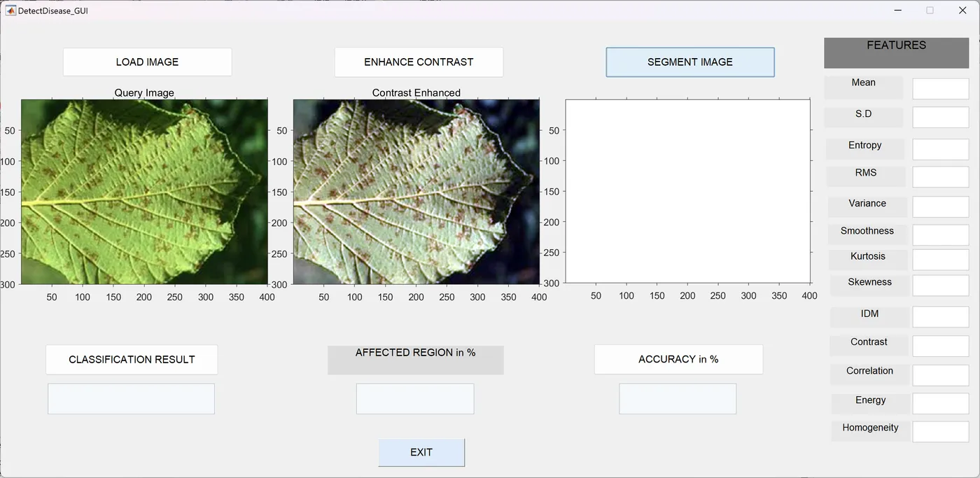Click the classification result output field
The height and width of the screenshot is (478, 980).
click(131, 398)
